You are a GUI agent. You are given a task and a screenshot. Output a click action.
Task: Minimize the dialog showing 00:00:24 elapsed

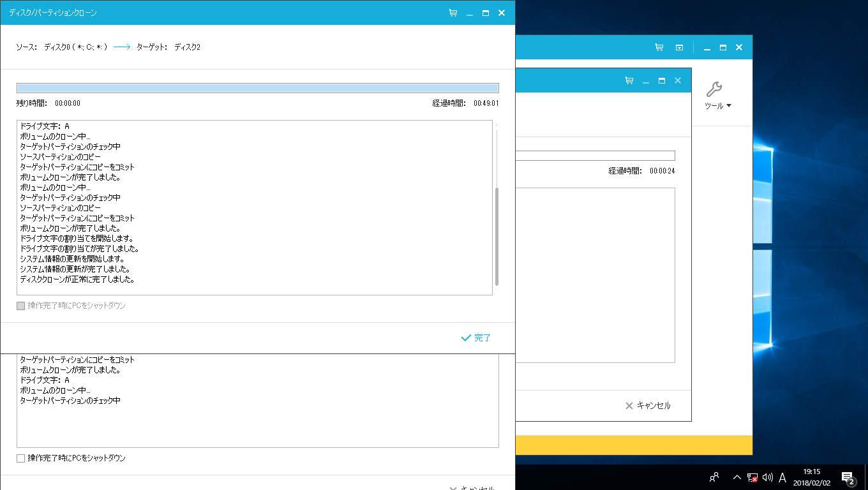point(646,81)
